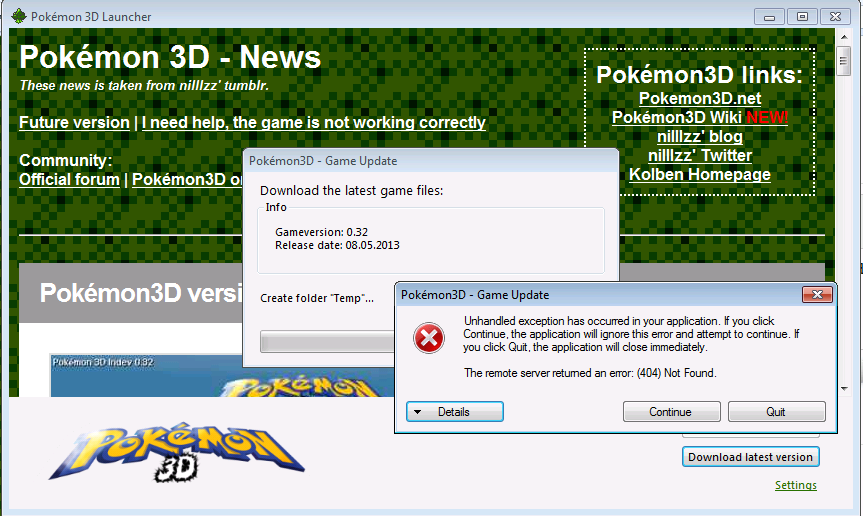This screenshot has width=863, height=516.
Task: Click the (404) Not Found error message
Action: click(590, 373)
